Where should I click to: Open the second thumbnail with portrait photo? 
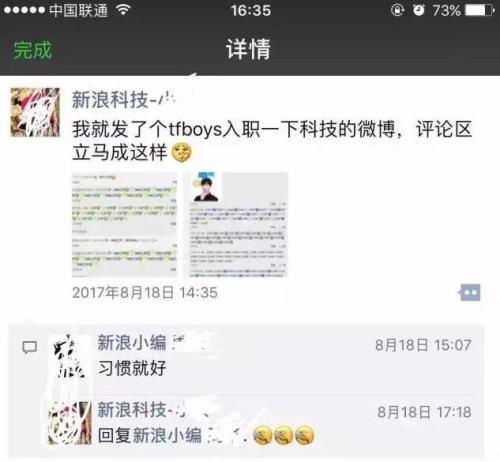click(235, 225)
